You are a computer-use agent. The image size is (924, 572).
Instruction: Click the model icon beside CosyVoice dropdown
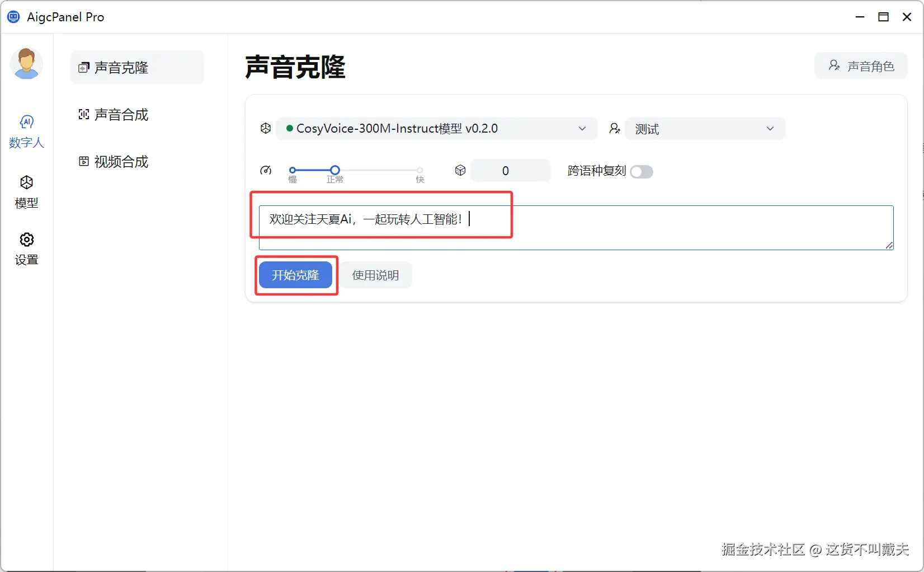tap(266, 128)
